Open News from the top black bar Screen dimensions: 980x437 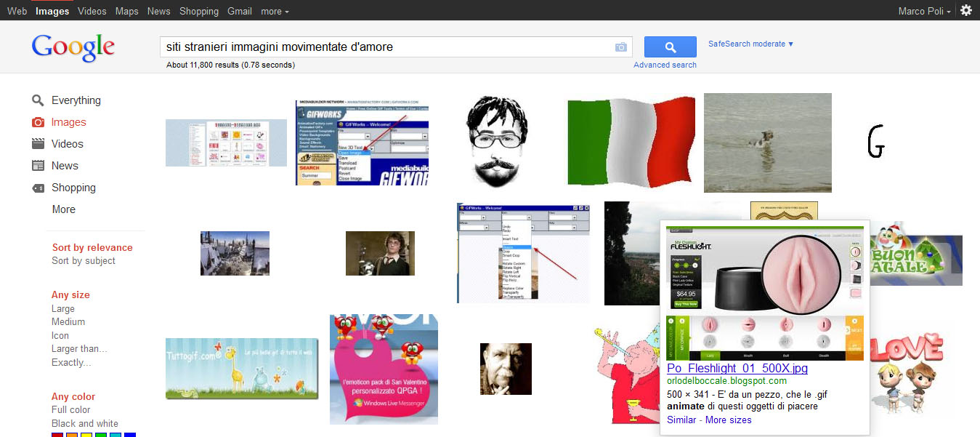(x=159, y=11)
